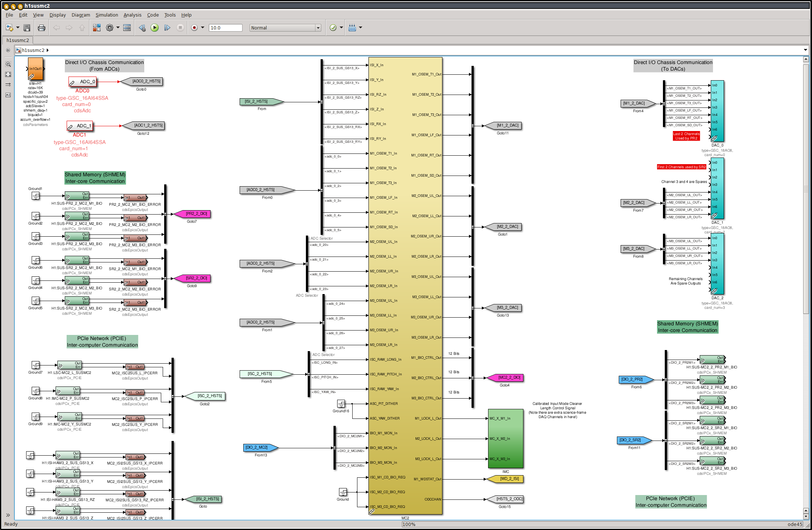Open the Model Explorer icon
The width and height of the screenshot is (812, 530).
click(x=127, y=28)
